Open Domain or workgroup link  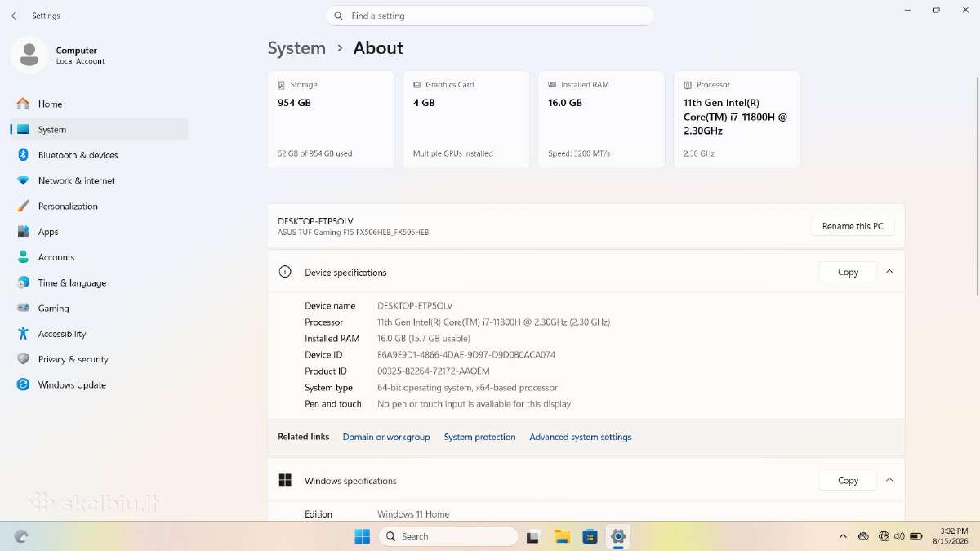click(x=386, y=437)
